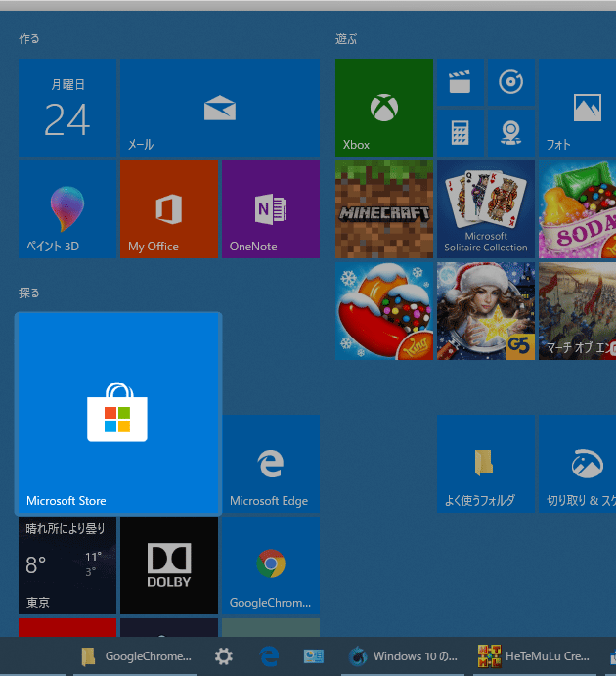Open the メール mail tile
616x676 pixels.
tap(220, 108)
